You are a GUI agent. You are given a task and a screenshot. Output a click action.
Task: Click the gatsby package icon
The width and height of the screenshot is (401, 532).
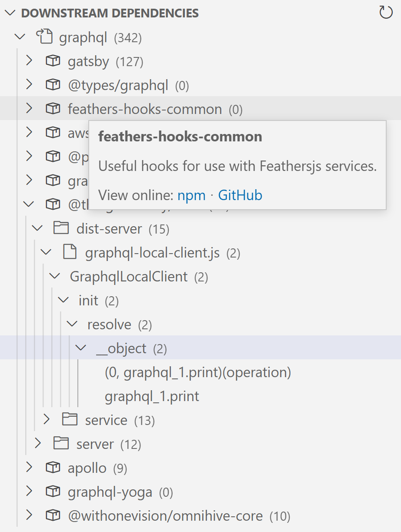(x=53, y=61)
